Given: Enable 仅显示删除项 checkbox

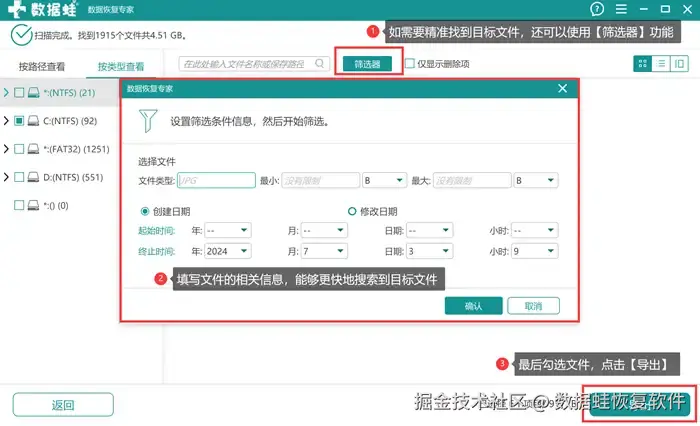Looking at the screenshot, I should pos(409,63).
